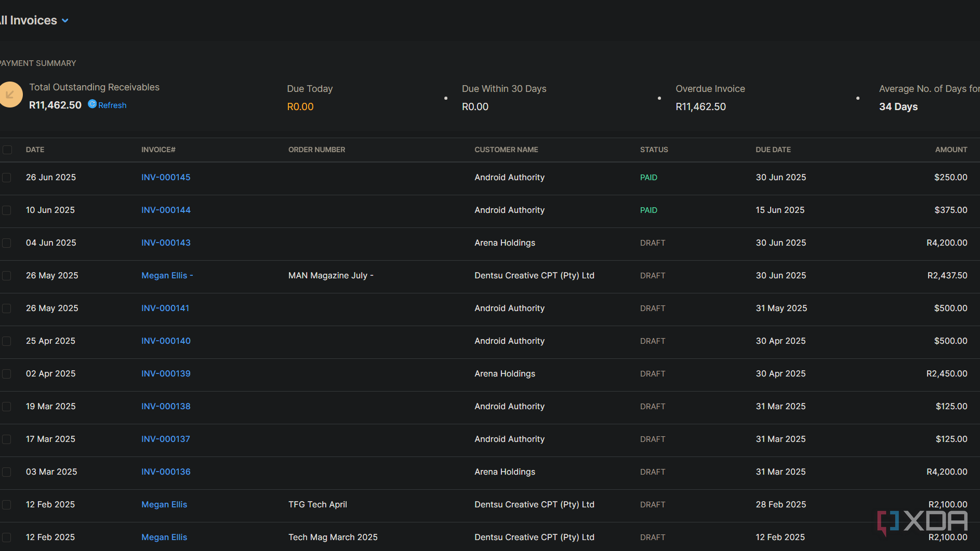Click the outstanding receivables arrow icon
This screenshot has height=551, width=980.
pos(10,95)
